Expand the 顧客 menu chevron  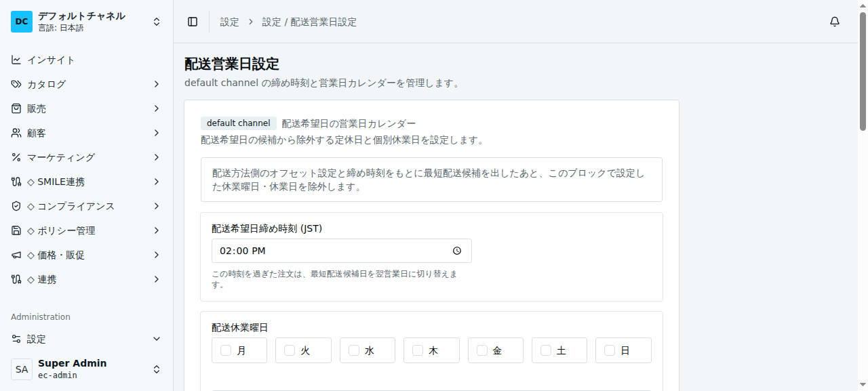click(157, 133)
